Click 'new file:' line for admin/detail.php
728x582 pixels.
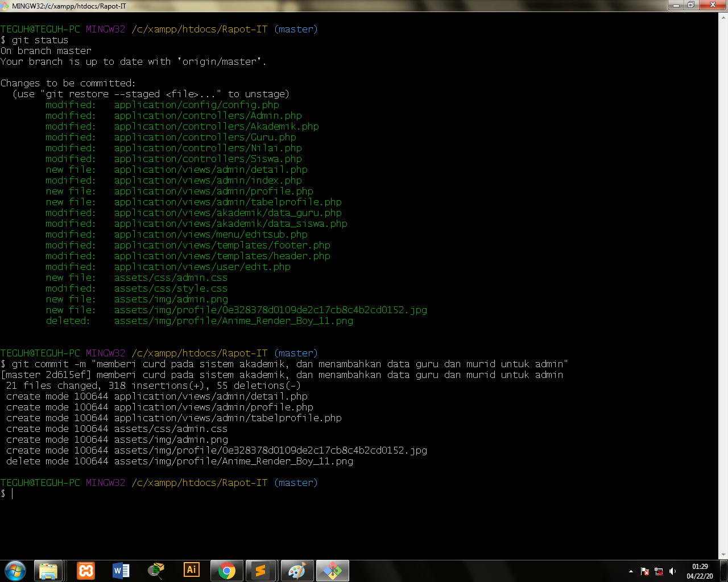pyautogui.click(x=177, y=170)
